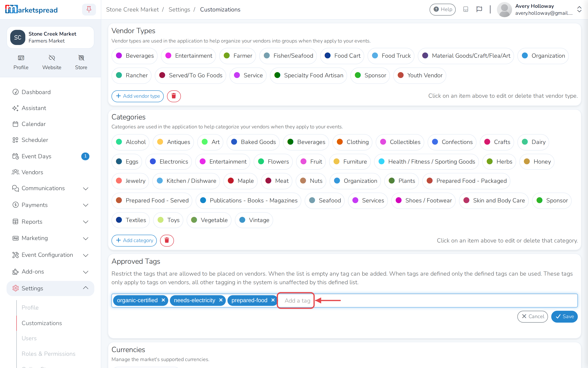
Task: Open the Profile shortcut icon
Action: point(21,62)
